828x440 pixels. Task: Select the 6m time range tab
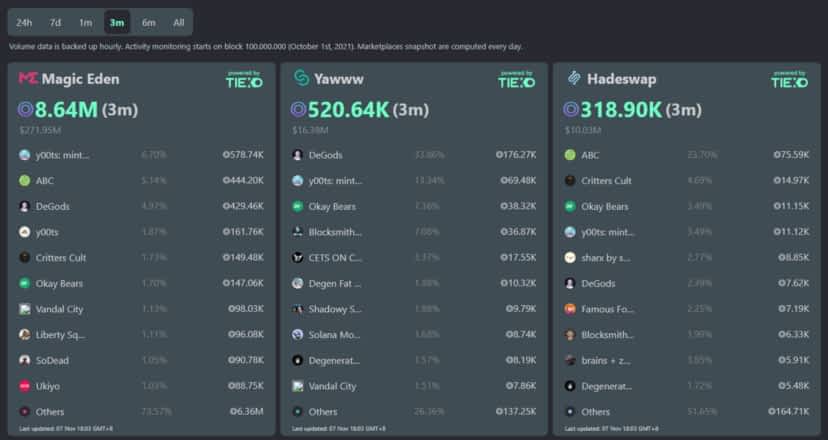click(x=148, y=23)
